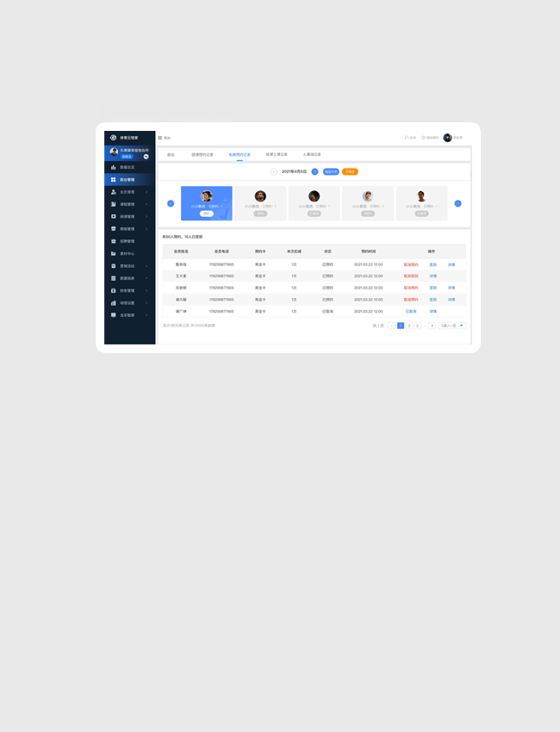Image resolution: width=560 pixels, height=732 pixels.
Task: Open 招聘管理 via its briefcase icon
Action: coord(113,241)
